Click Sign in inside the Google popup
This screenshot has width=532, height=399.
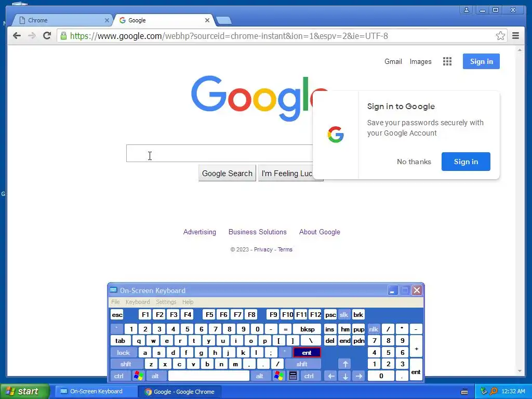pyautogui.click(x=466, y=162)
